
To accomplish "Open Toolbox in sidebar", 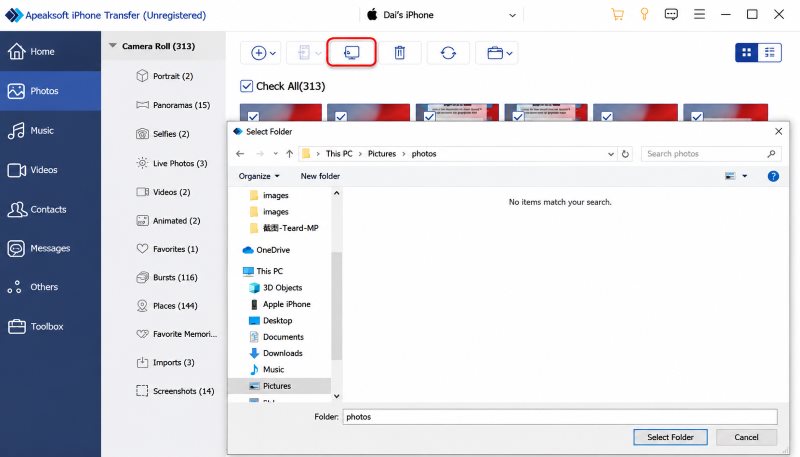I will 50,326.
